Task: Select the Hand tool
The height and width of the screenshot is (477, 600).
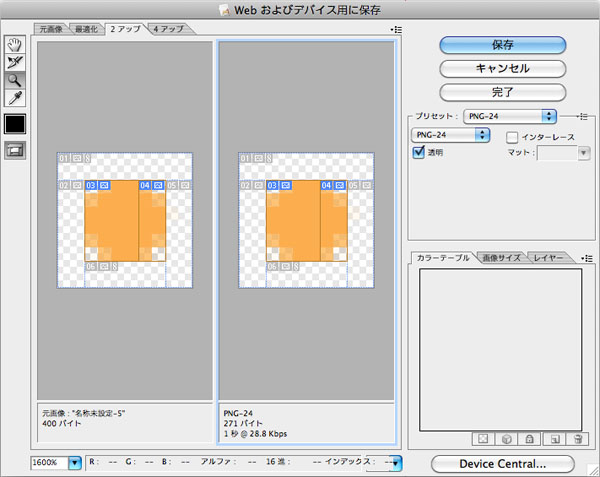Action: coord(16,45)
